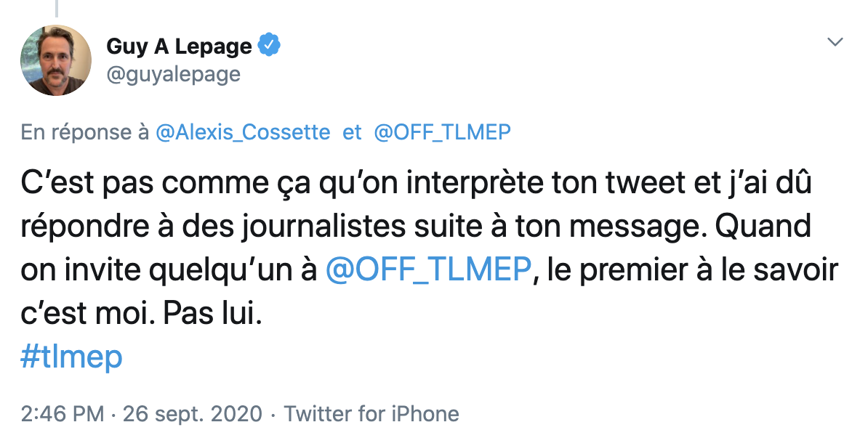
Task: Click the word "et" between the reply handles
Action: 352,132
